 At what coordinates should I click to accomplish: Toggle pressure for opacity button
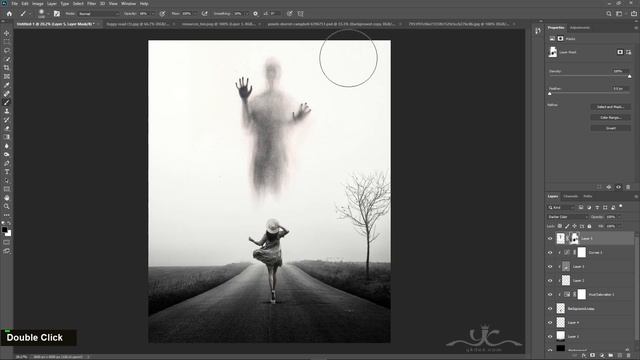click(x=162, y=13)
